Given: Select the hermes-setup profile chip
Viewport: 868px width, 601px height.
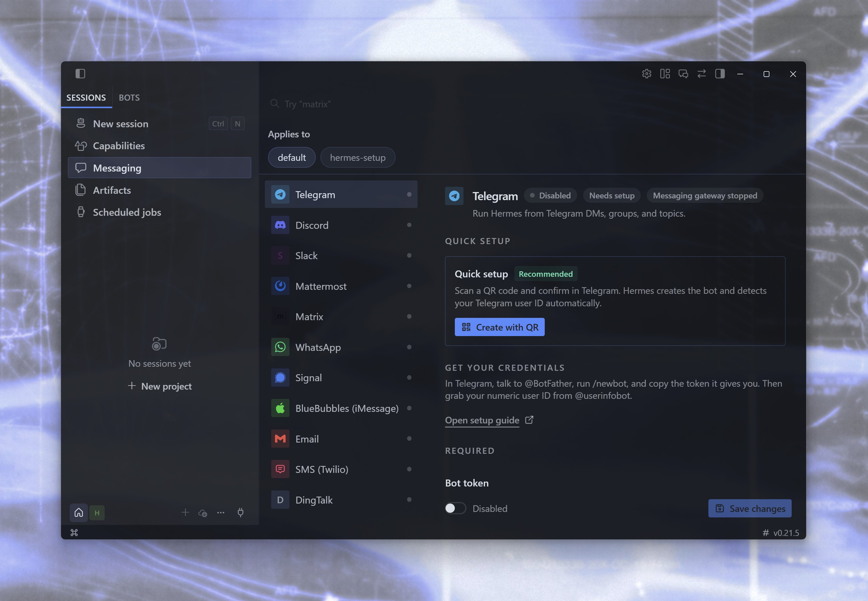Looking at the screenshot, I should tap(358, 157).
